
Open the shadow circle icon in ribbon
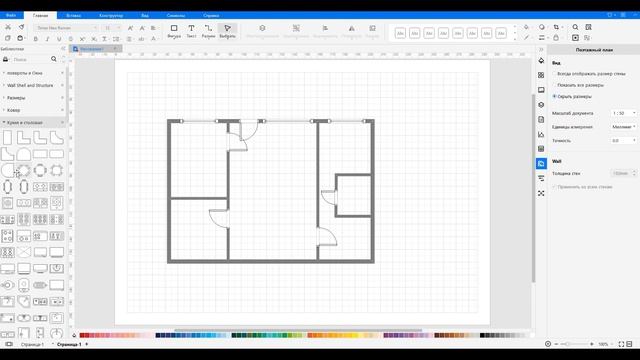[x=542, y=27]
